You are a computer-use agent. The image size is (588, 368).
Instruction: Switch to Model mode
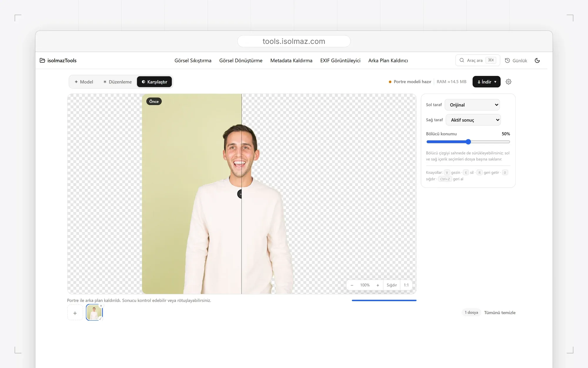coord(84,82)
